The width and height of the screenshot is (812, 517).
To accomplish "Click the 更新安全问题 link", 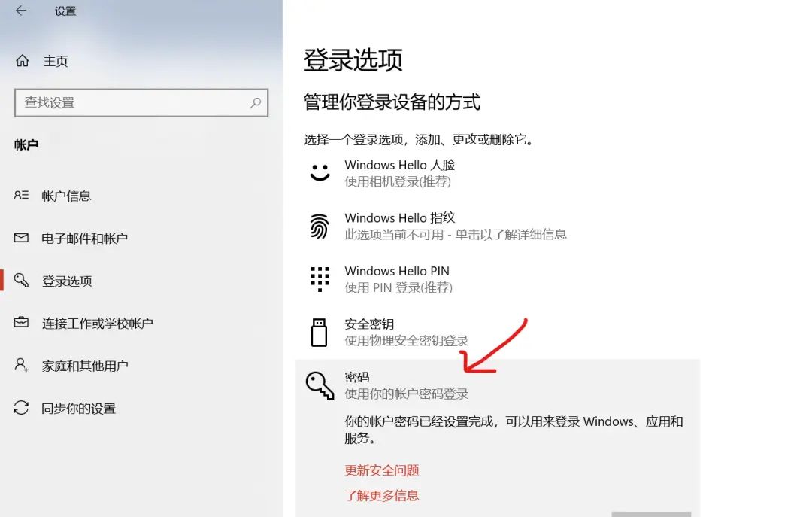I will pyautogui.click(x=380, y=470).
